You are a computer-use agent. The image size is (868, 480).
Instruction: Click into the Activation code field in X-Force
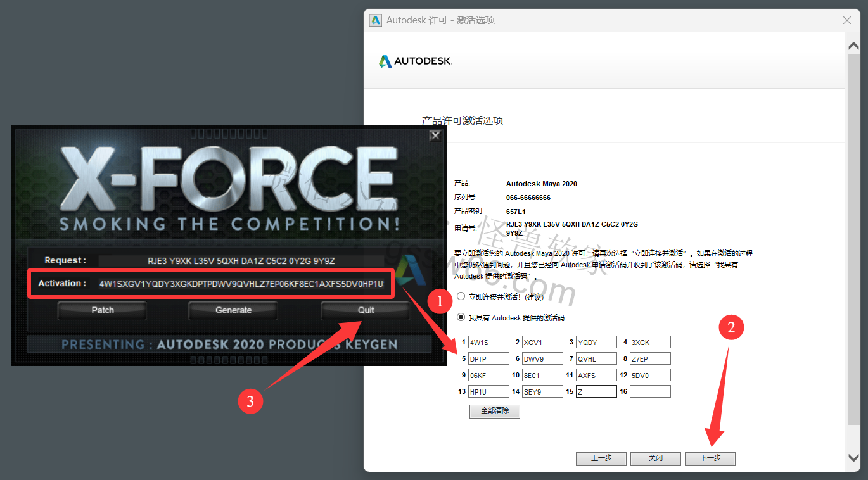241,284
